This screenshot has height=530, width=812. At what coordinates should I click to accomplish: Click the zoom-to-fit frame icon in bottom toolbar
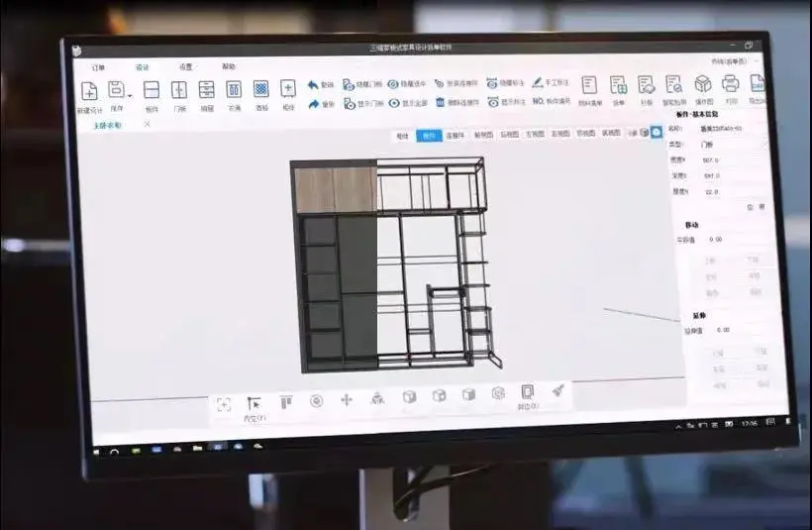coord(224,404)
